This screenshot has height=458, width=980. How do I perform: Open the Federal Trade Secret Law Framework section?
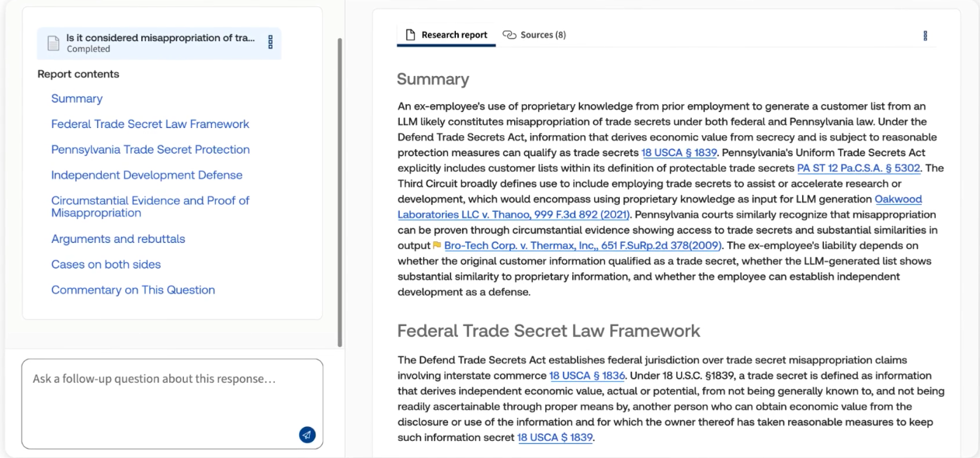150,123
